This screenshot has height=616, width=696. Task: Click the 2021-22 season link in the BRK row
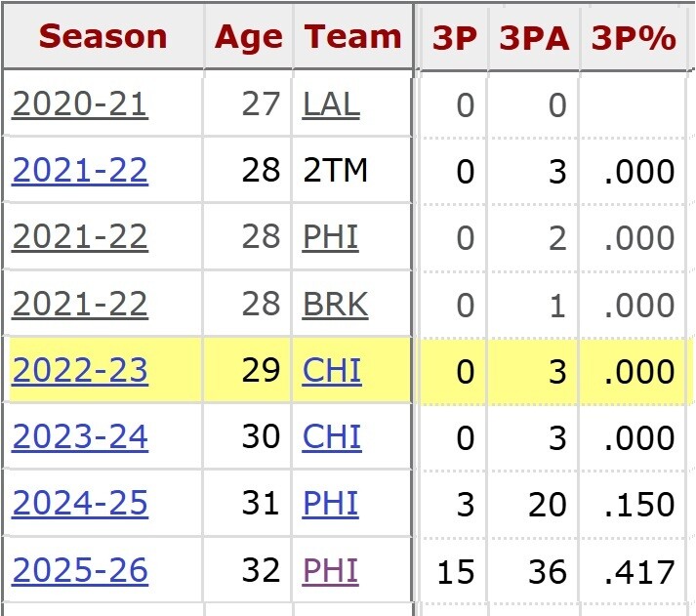pyautogui.click(x=80, y=305)
